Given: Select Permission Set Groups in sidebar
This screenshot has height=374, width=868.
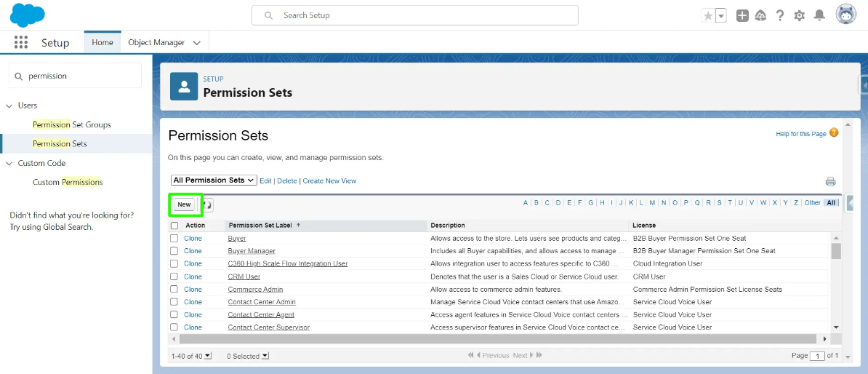Looking at the screenshot, I should 72,124.
